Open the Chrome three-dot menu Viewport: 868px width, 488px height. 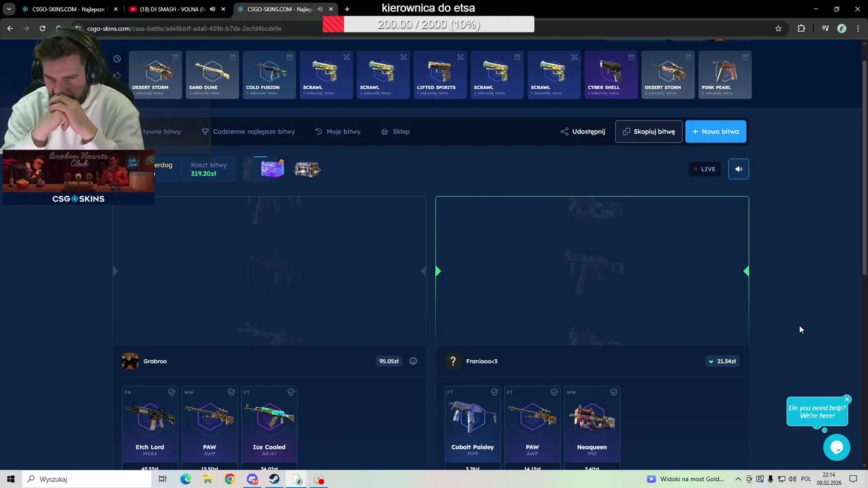pos(859,28)
